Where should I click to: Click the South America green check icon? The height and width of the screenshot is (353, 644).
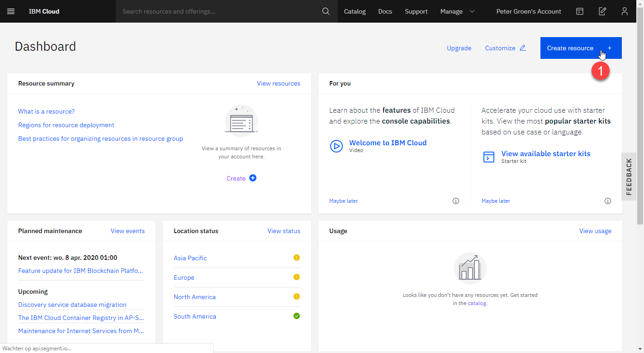tap(297, 316)
